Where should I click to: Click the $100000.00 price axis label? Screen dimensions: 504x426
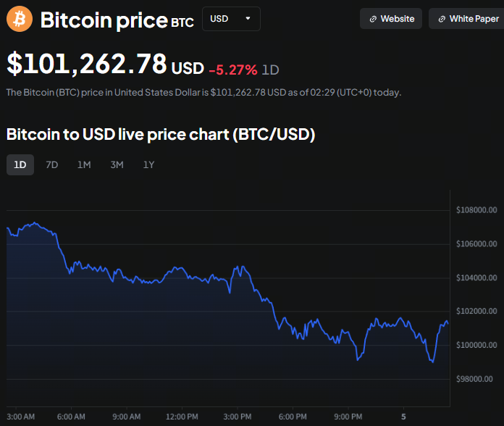tap(476, 346)
